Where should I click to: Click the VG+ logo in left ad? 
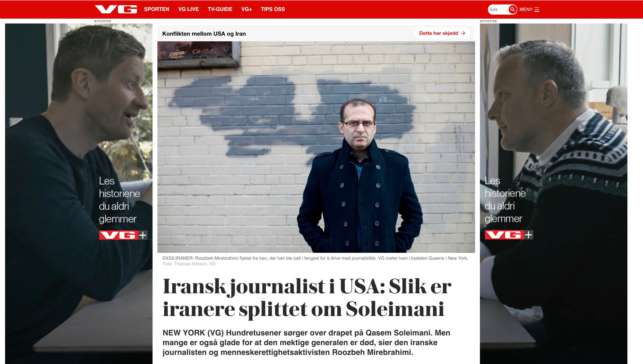[x=123, y=235]
